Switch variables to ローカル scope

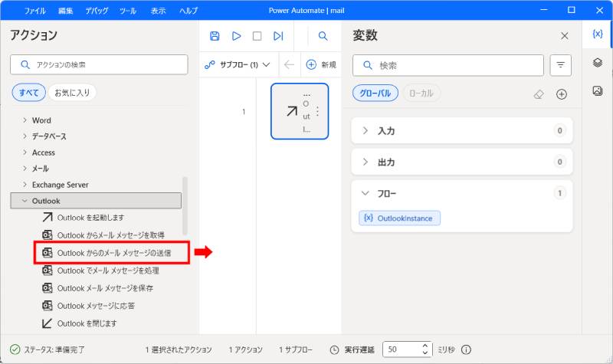click(421, 93)
